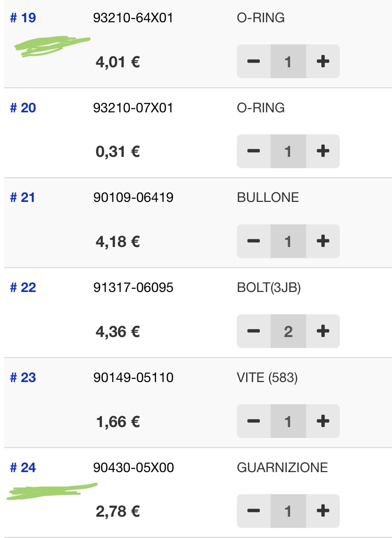Image resolution: width=392 pixels, height=538 pixels.
Task: Decrease quantity for O-RING 93210-64X01
Action: [254, 62]
